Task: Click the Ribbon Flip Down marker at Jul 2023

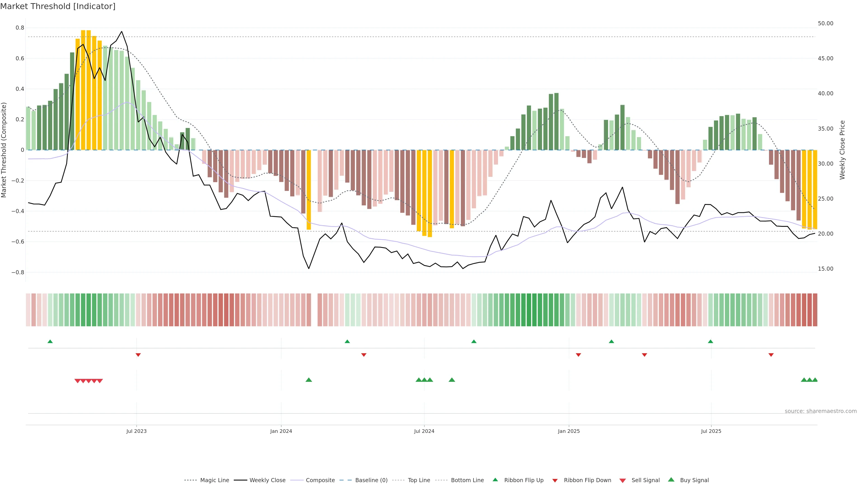Action: [138, 355]
